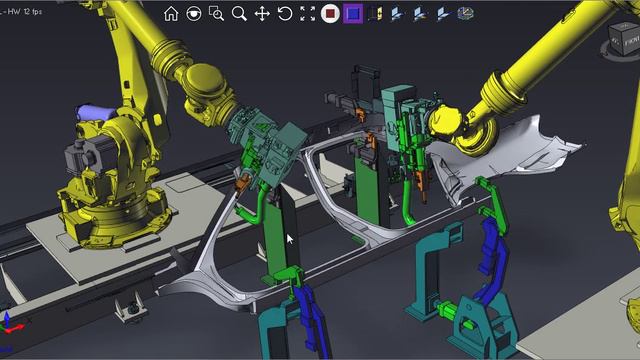Select the look-at eye view icon
This screenshot has height=360, width=640.
pos(193,13)
